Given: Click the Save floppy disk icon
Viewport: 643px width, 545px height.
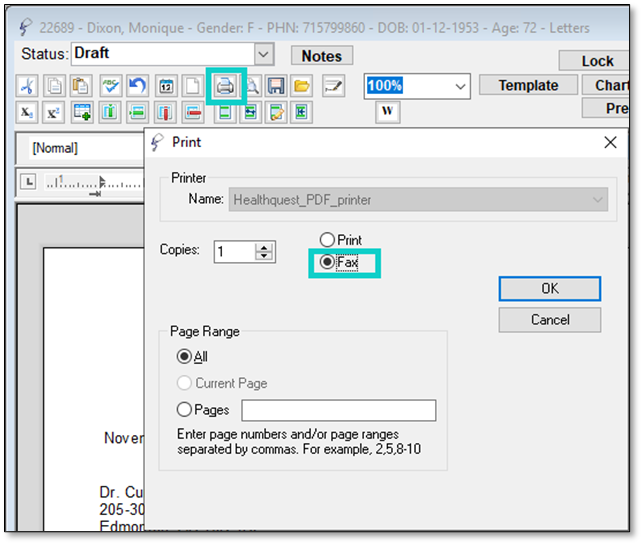Looking at the screenshot, I should 276,86.
